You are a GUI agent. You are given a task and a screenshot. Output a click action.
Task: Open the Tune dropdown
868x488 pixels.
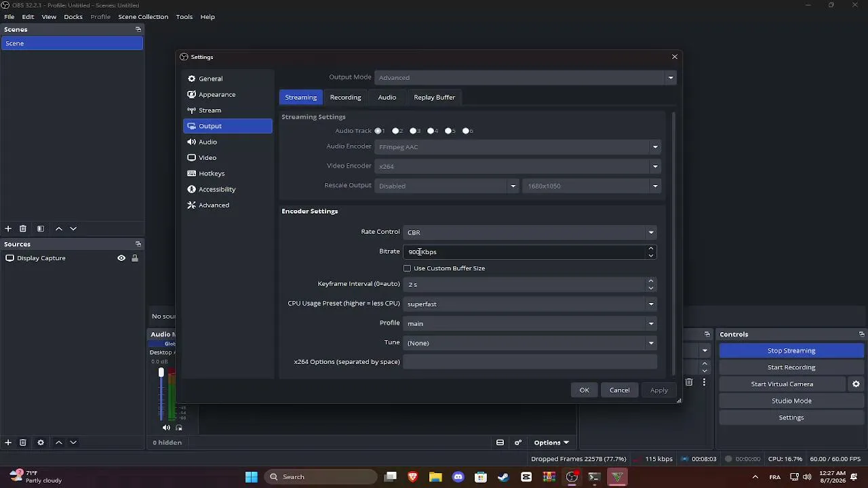530,343
